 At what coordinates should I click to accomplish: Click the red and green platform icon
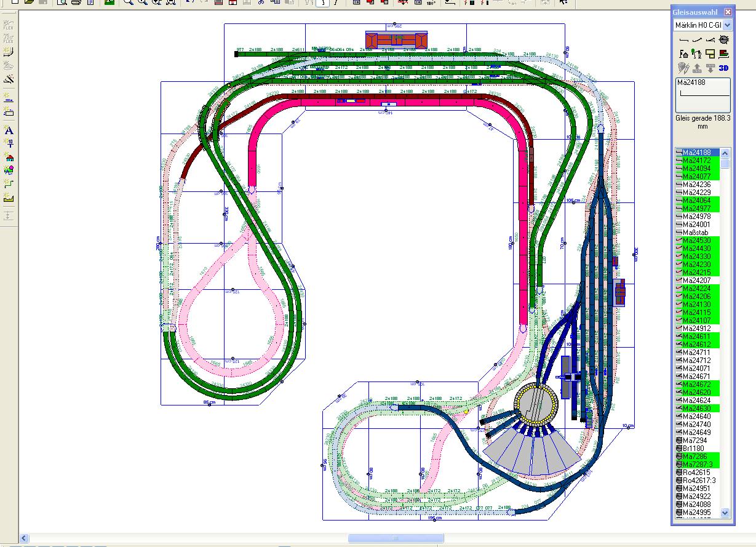(x=724, y=54)
